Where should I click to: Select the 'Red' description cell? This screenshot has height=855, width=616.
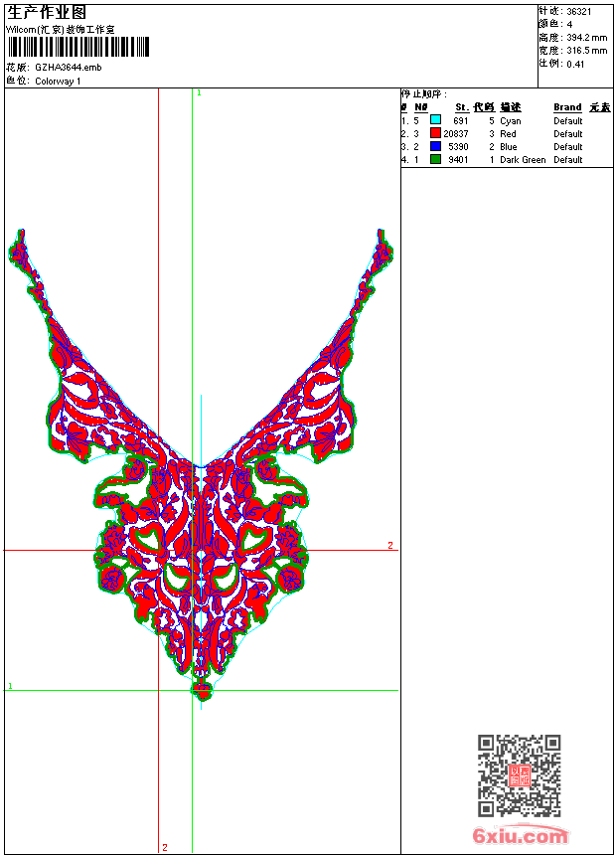pyautogui.click(x=508, y=133)
